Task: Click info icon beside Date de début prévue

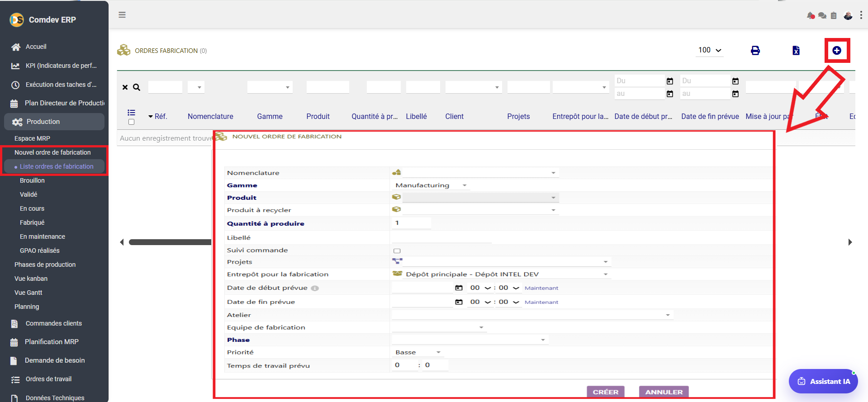Action: coord(315,288)
